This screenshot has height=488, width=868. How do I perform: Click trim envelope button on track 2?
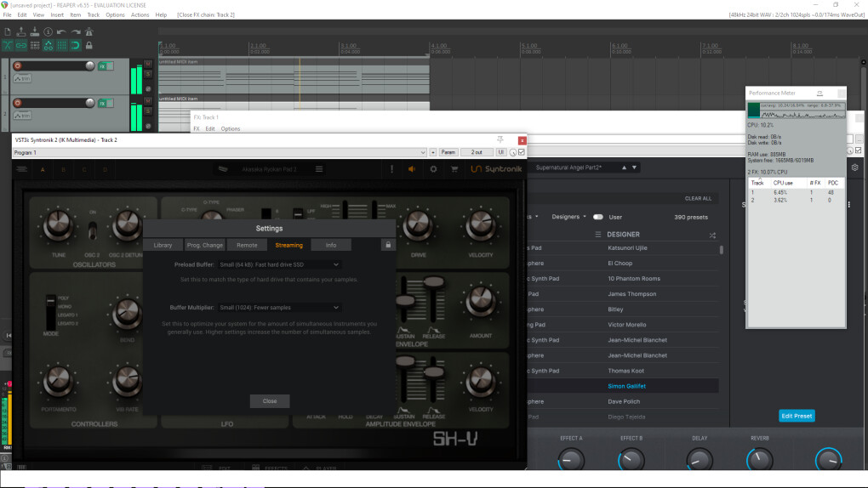22,116
